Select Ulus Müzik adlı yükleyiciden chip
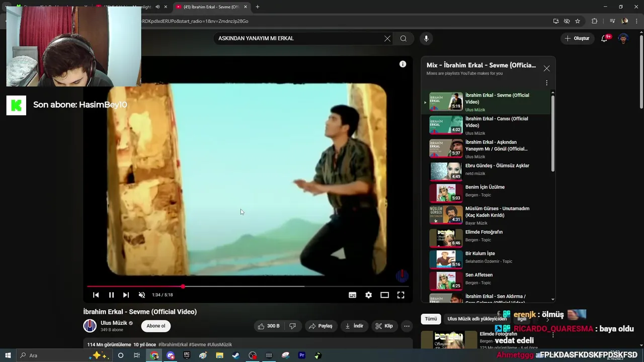Image resolution: width=644 pixels, height=362 pixels. click(477, 319)
